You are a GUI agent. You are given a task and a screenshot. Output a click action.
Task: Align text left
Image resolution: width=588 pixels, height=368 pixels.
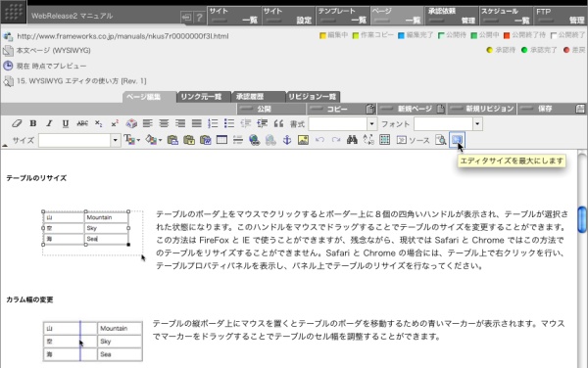click(148, 123)
